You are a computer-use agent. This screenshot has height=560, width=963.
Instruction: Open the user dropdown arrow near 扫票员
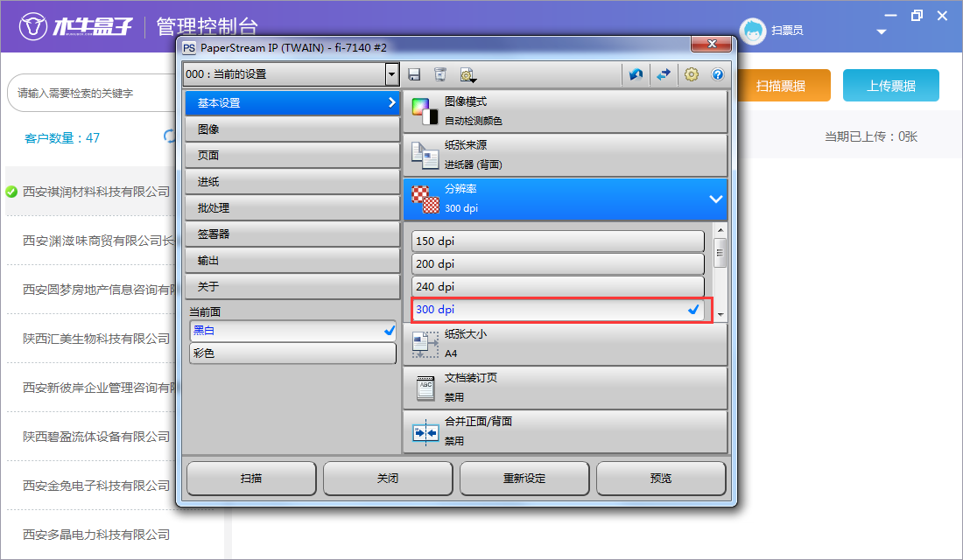pyautogui.click(x=882, y=31)
